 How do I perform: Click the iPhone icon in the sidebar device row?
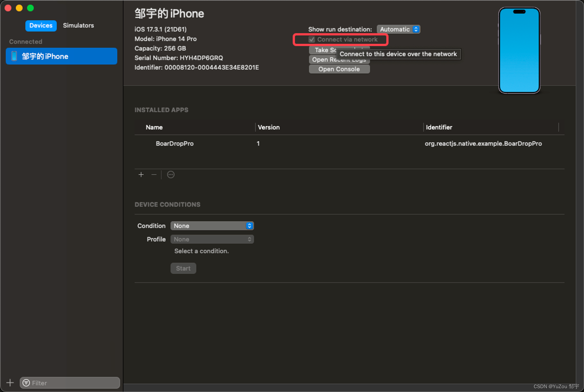14,56
